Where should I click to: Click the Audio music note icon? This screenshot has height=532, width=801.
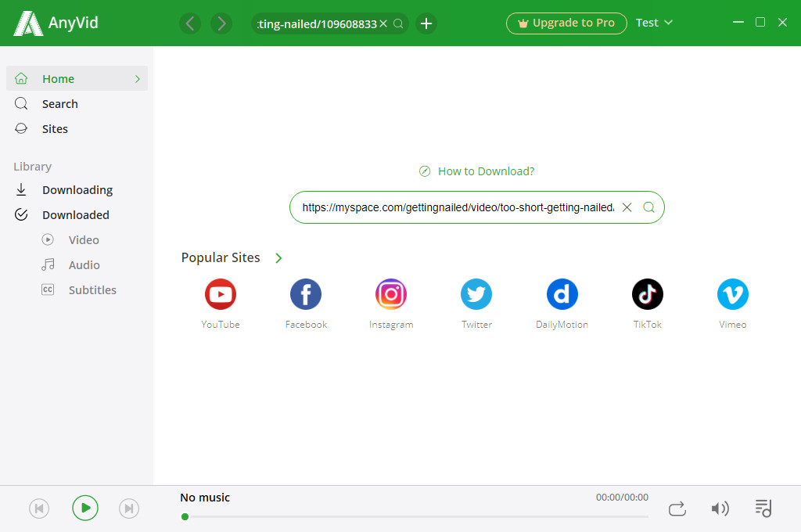point(48,264)
